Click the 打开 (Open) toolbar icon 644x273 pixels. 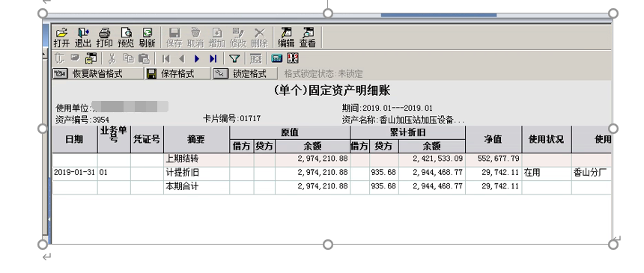[x=61, y=37]
